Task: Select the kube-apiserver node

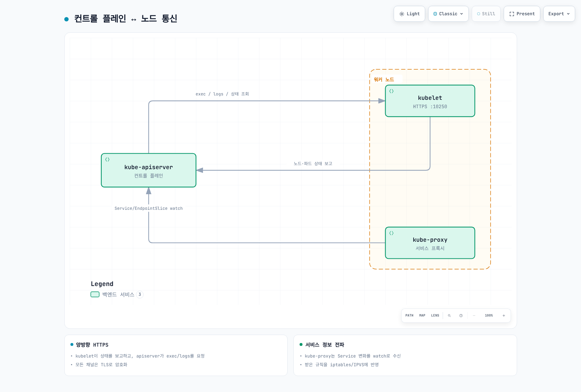Action: pos(149,170)
